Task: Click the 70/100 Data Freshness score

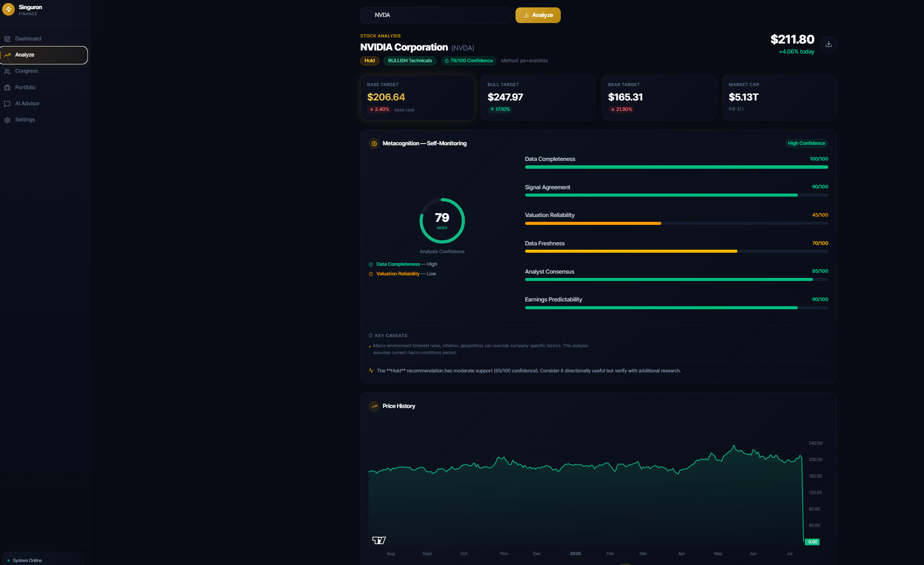Action: tap(820, 244)
